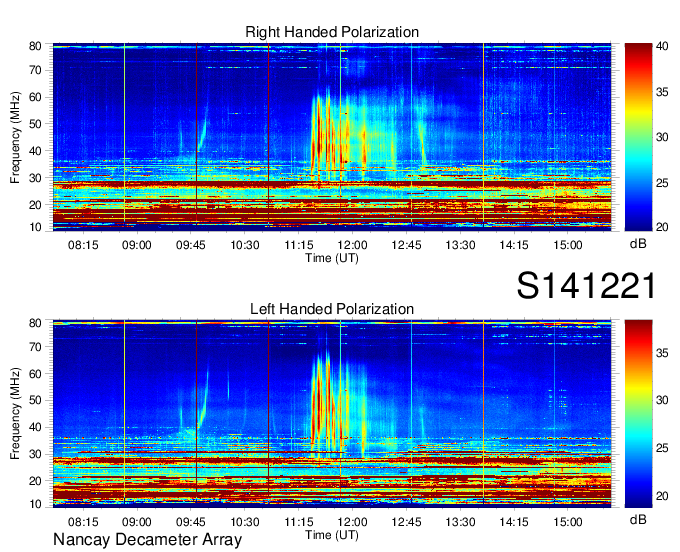Screen dimensions: 680x552
Task: Click the 15:00 time tick under the Left Handed plot
Action: pyautogui.click(x=568, y=522)
